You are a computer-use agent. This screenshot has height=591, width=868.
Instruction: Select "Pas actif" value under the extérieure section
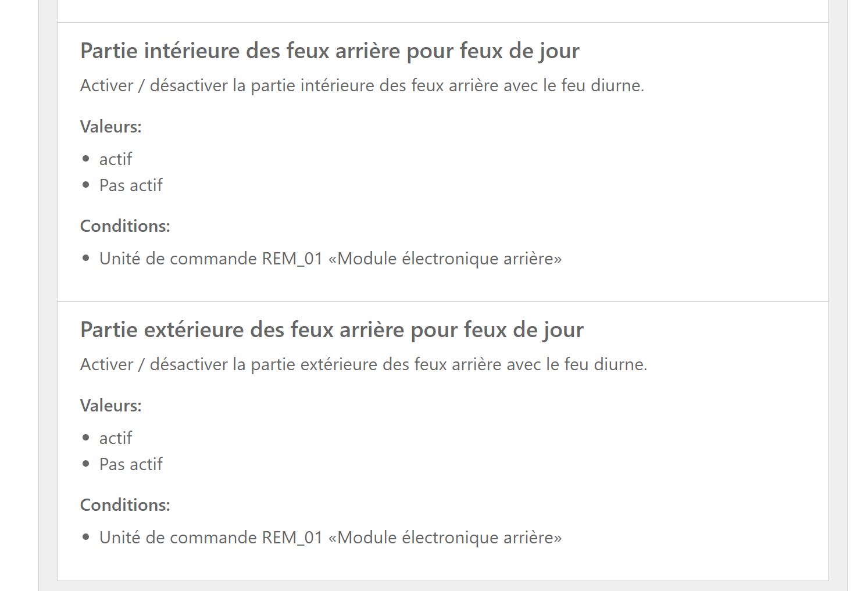131,464
